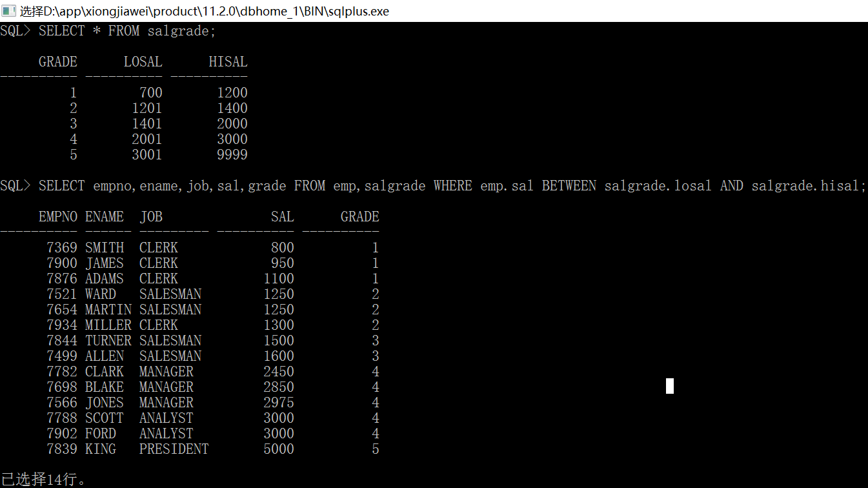868x488 pixels.
Task: Click the HISAL value 2000
Action: (232, 124)
